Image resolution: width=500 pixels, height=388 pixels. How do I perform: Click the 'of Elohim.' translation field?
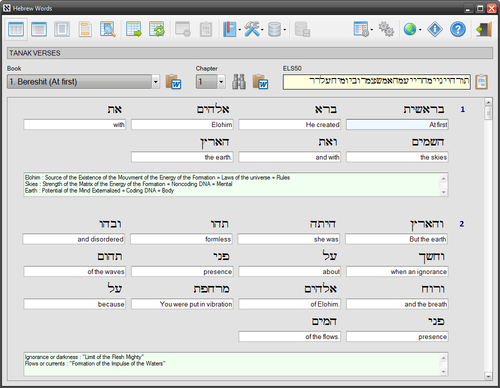(290, 304)
